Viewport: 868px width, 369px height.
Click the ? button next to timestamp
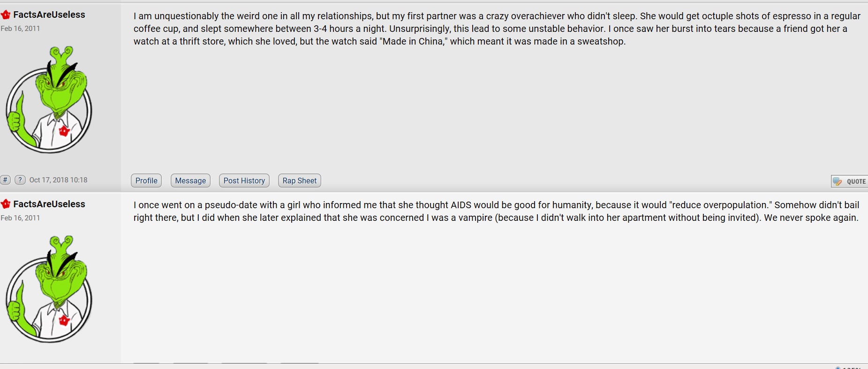click(x=20, y=180)
